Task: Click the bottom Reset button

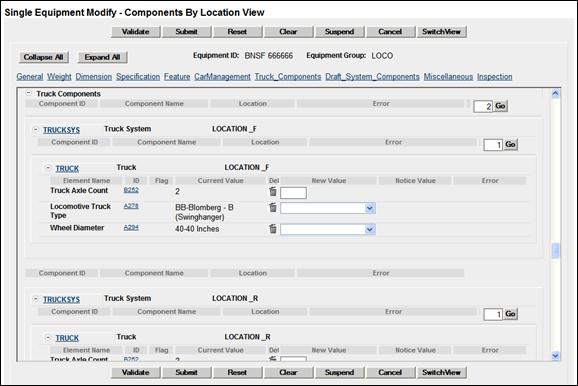Action: click(237, 372)
